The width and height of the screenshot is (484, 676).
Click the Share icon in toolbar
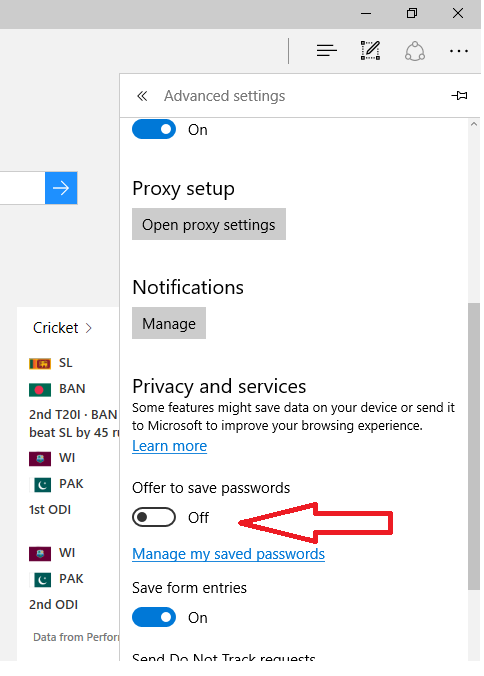point(415,51)
